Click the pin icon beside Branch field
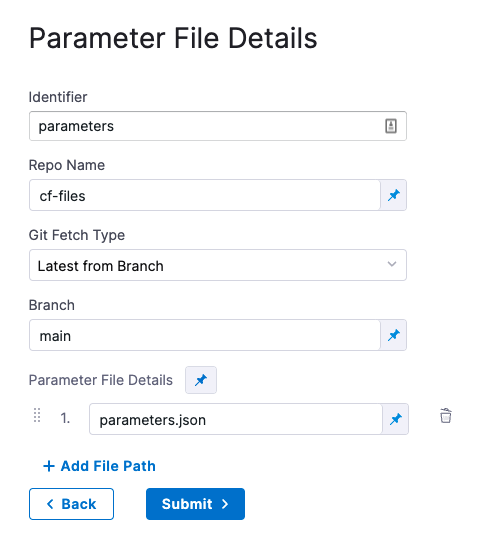488x559 pixels. (394, 335)
